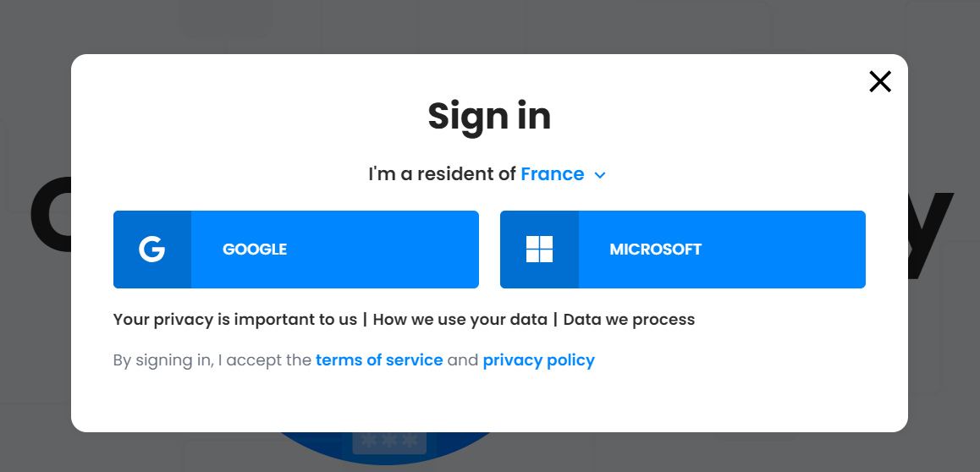Open the privacy policy link
Viewport: 980px width, 472px height.
click(538, 360)
